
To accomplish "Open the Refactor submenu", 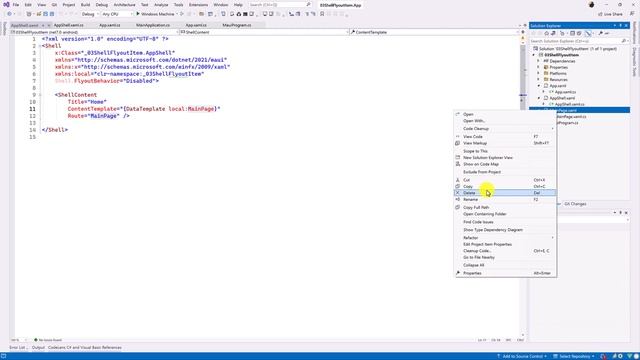I will click(505, 238).
